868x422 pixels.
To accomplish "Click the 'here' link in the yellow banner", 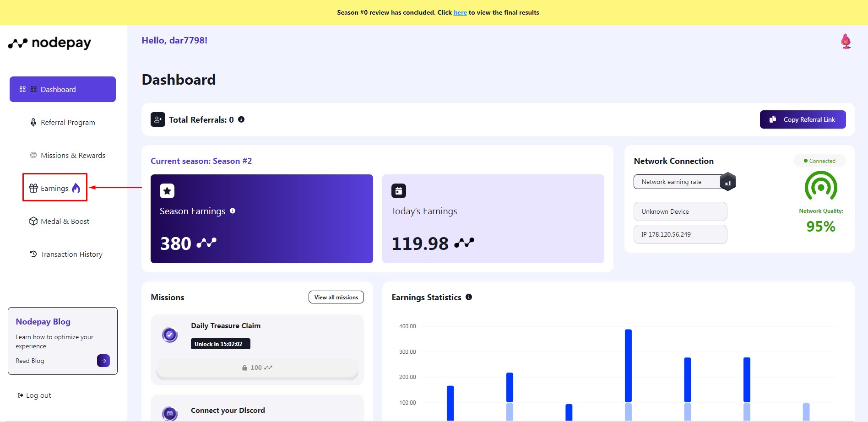I will coord(460,12).
